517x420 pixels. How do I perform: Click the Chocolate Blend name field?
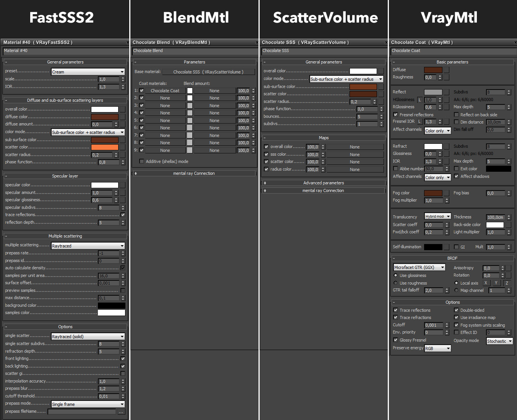(195, 51)
